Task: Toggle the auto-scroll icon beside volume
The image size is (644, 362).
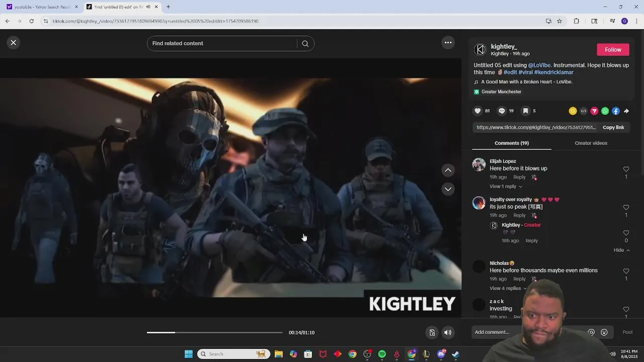Action: pyautogui.click(x=432, y=333)
